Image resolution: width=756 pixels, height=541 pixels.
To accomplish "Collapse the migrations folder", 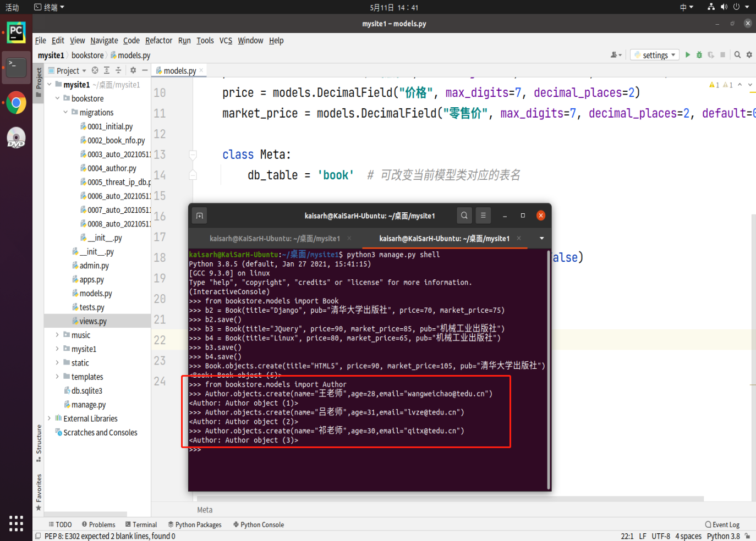I will (65, 112).
